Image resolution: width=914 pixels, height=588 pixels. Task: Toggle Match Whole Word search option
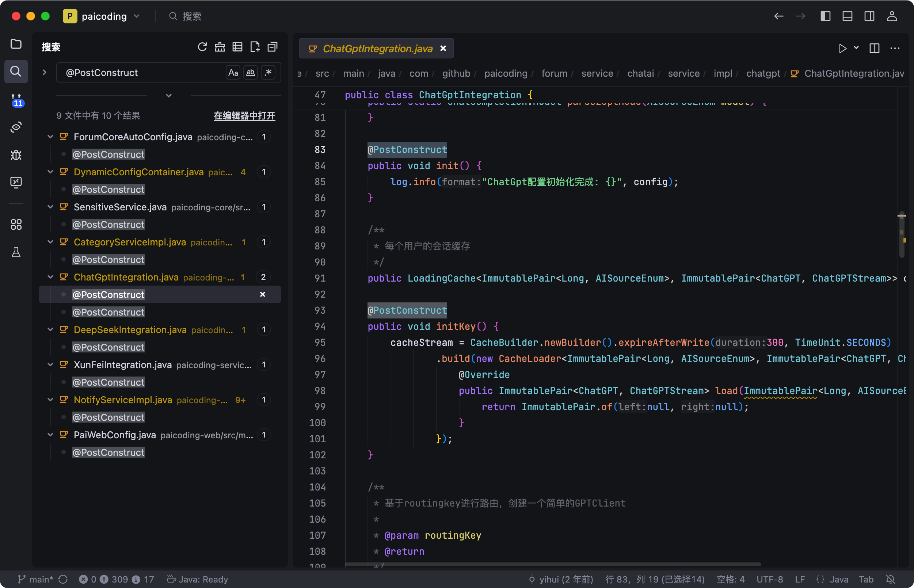[251, 73]
